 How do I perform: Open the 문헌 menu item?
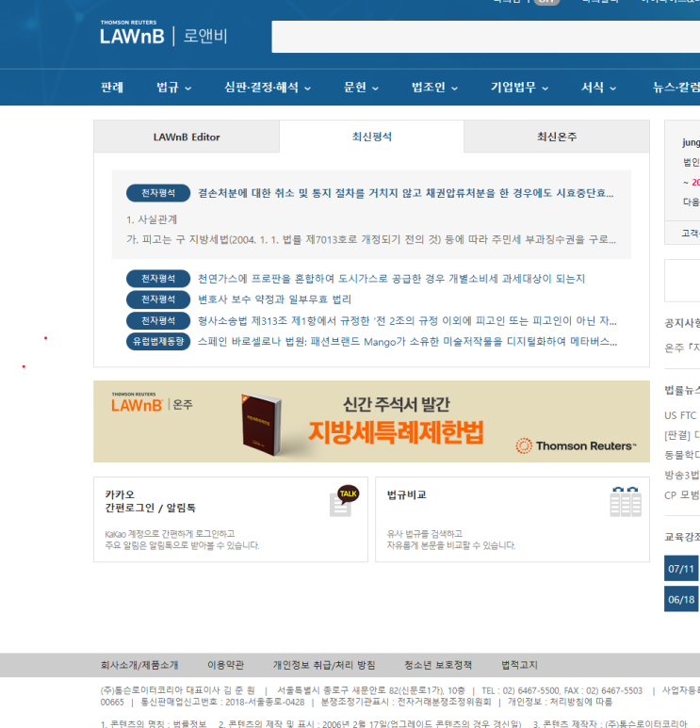(x=355, y=88)
